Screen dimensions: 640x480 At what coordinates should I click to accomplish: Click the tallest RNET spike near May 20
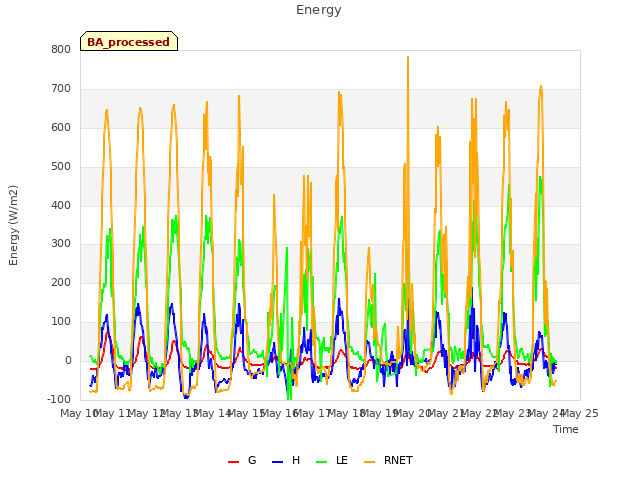coord(408,58)
